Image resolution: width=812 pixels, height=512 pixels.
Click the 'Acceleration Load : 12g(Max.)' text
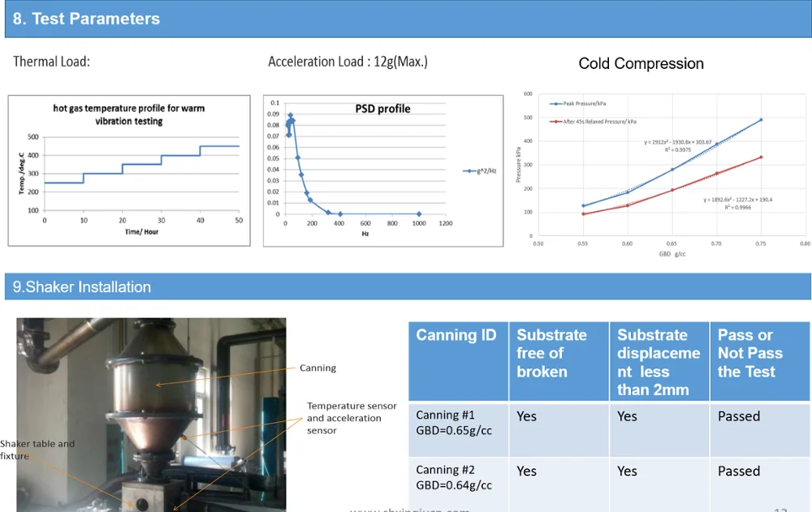click(348, 62)
